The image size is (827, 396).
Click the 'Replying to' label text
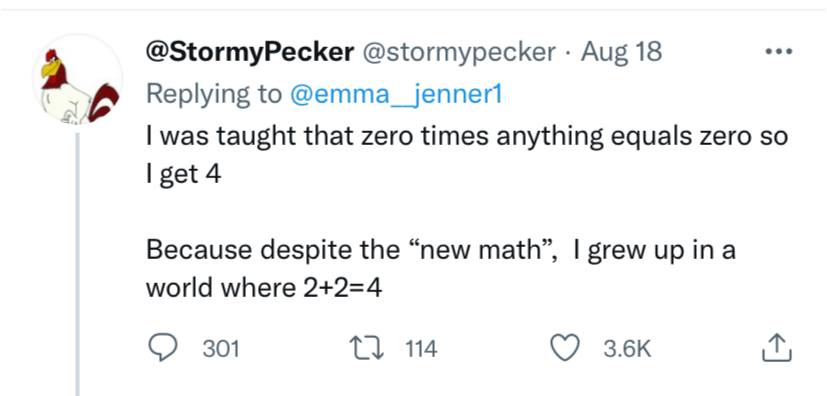point(214,95)
